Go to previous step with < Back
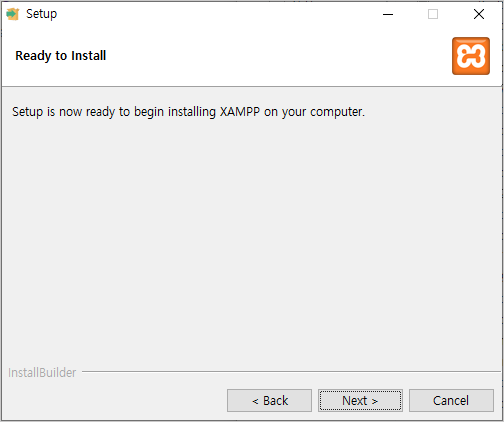Viewport: 504px width, 422px height. coord(269,400)
